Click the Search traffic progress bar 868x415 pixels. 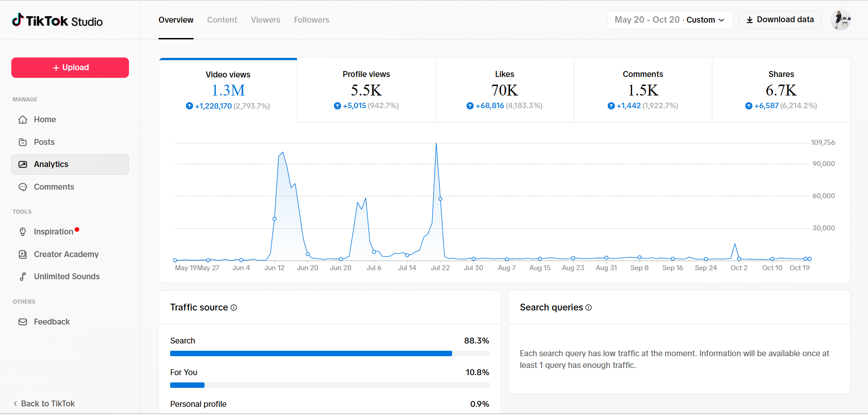coord(329,353)
